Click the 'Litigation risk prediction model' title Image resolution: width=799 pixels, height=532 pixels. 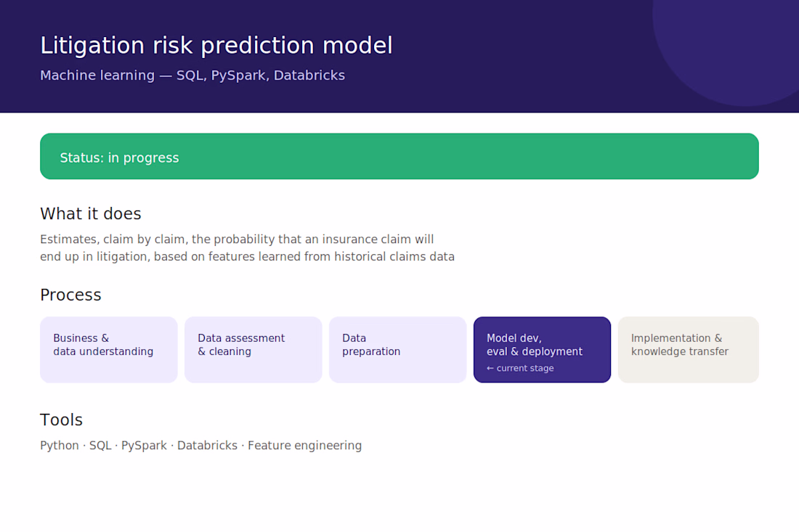(x=216, y=46)
